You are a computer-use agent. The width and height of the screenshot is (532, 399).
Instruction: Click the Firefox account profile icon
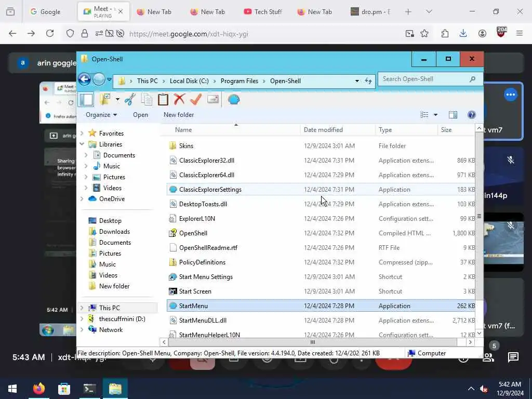[x=482, y=33]
